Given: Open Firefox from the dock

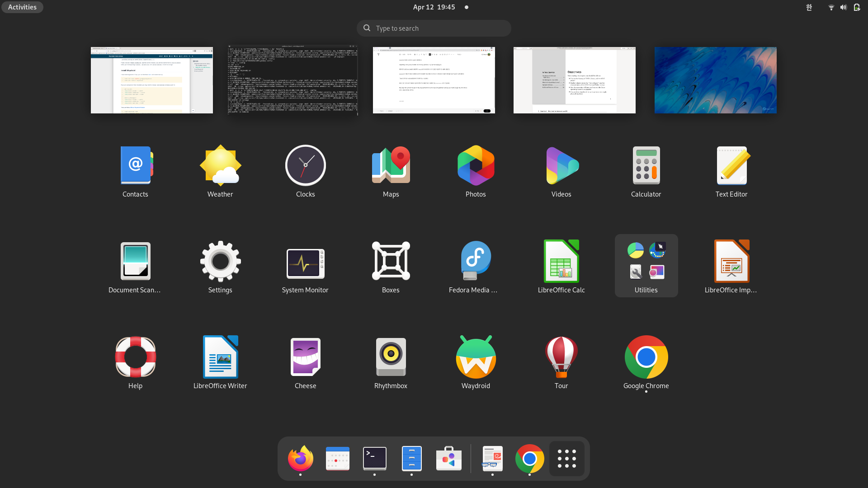Looking at the screenshot, I should pos(301,459).
